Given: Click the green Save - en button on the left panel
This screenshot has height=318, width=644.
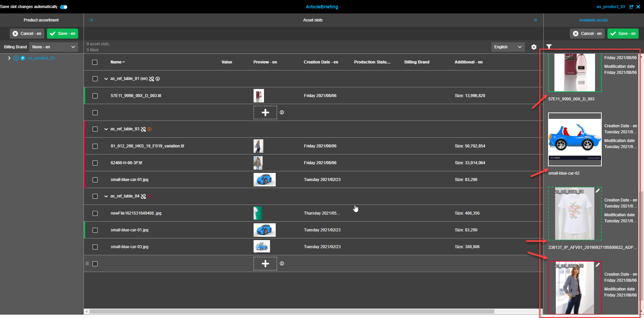Looking at the screenshot, I should [x=62, y=34].
